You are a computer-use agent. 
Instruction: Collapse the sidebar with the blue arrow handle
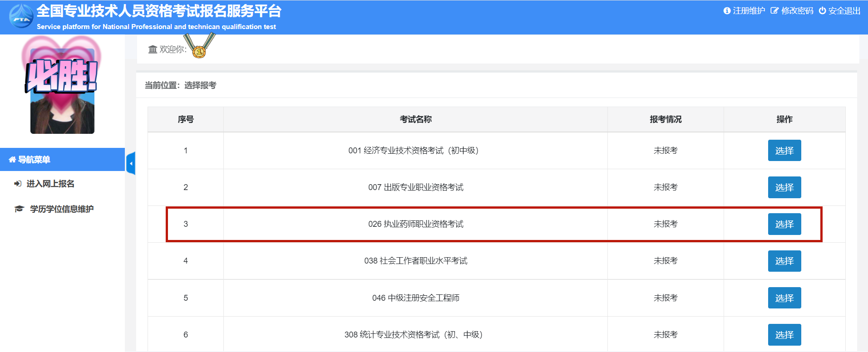[x=131, y=163]
